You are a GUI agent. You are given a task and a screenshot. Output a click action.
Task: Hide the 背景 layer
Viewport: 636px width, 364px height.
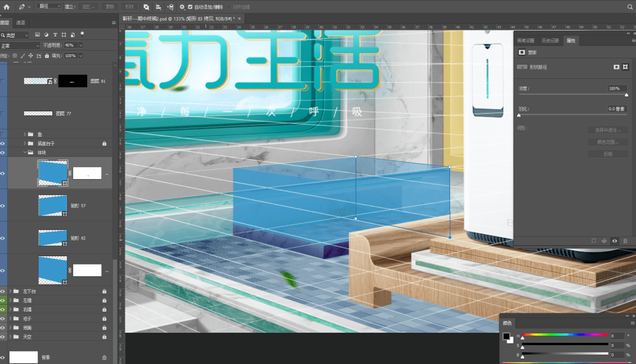pos(2,358)
